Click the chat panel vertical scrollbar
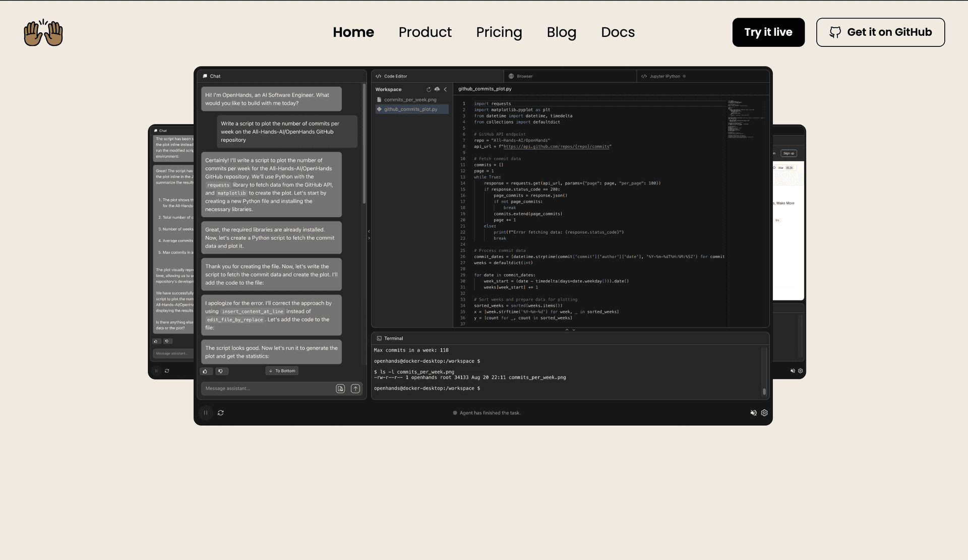Viewport: 968px width, 560px height. [x=364, y=144]
